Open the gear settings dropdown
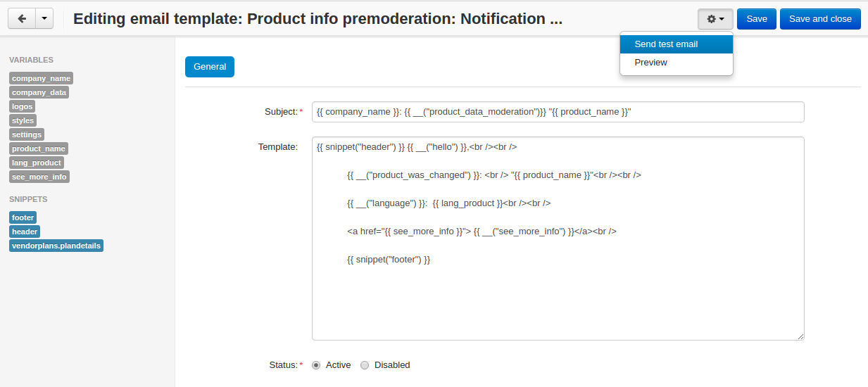Screen dimensions: 868x387 [715, 19]
